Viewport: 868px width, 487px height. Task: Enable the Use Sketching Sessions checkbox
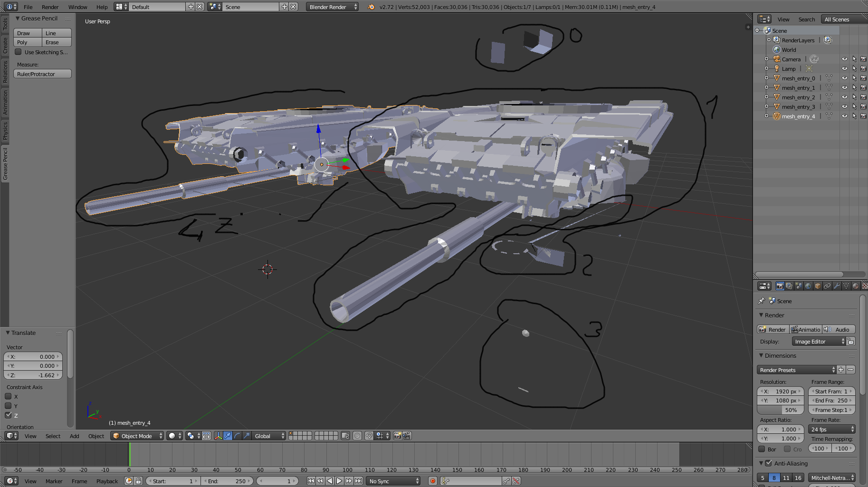18,52
